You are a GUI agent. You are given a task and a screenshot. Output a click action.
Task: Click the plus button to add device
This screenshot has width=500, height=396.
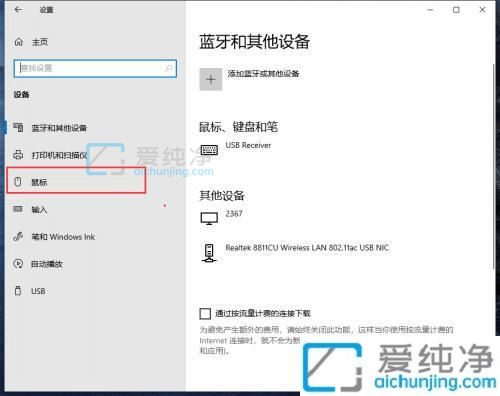pyautogui.click(x=211, y=79)
